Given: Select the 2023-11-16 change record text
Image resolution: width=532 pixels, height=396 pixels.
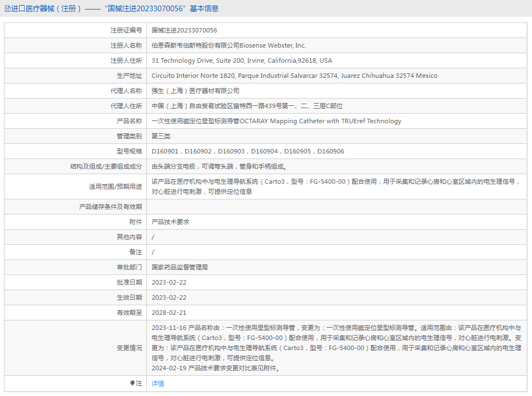Looking at the screenshot, I should point(336,343).
